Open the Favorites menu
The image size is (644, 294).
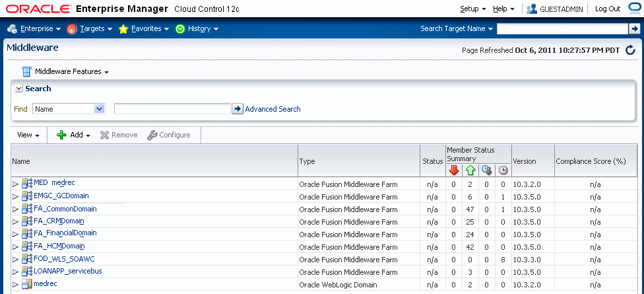pos(150,29)
